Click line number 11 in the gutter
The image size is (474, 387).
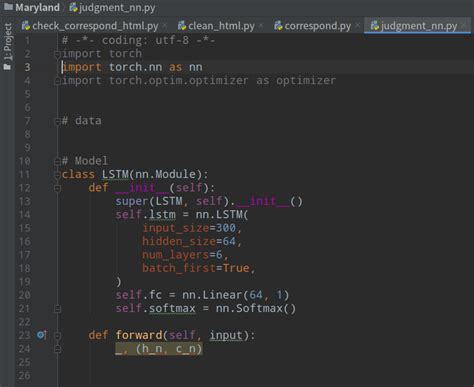click(24, 174)
